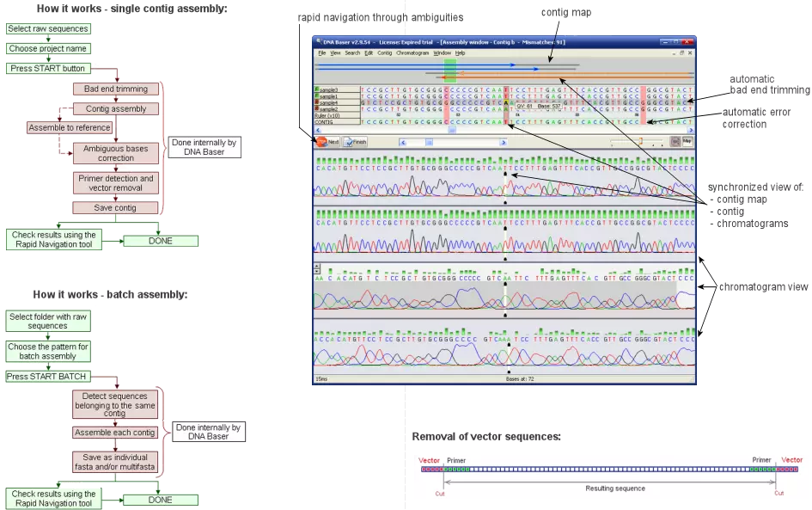Click DONE box in single contig flowchart
This screenshot has height=510, width=812.
pyautogui.click(x=161, y=241)
